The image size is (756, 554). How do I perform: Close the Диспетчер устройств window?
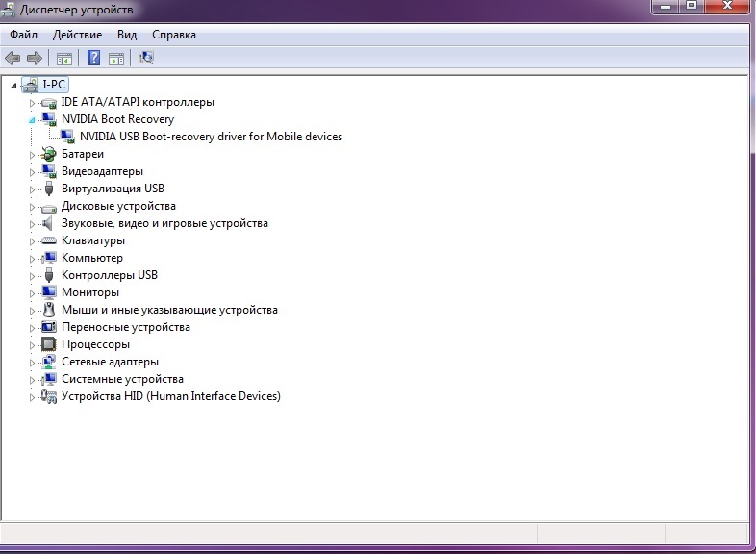(x=728, y=7)
